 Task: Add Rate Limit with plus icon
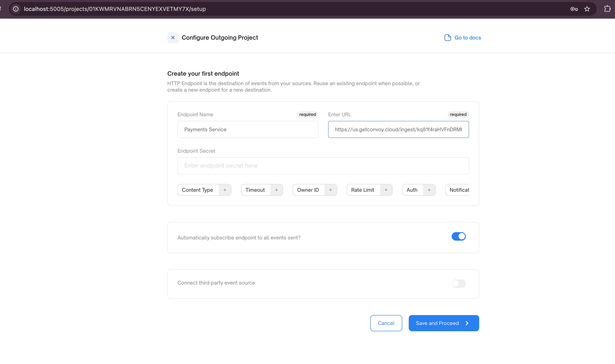coord(386,190)
